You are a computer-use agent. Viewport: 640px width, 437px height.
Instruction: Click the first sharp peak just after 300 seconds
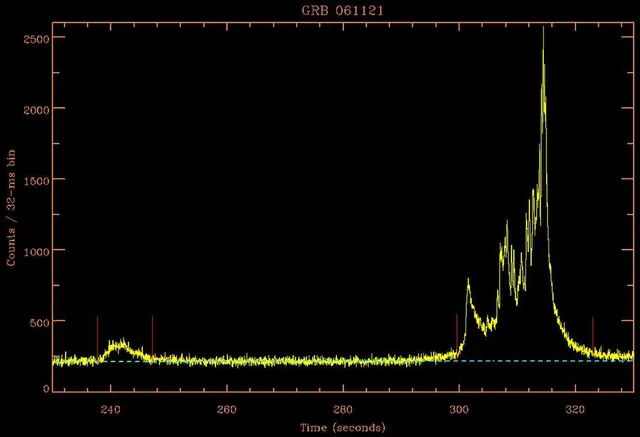(468, 281)
